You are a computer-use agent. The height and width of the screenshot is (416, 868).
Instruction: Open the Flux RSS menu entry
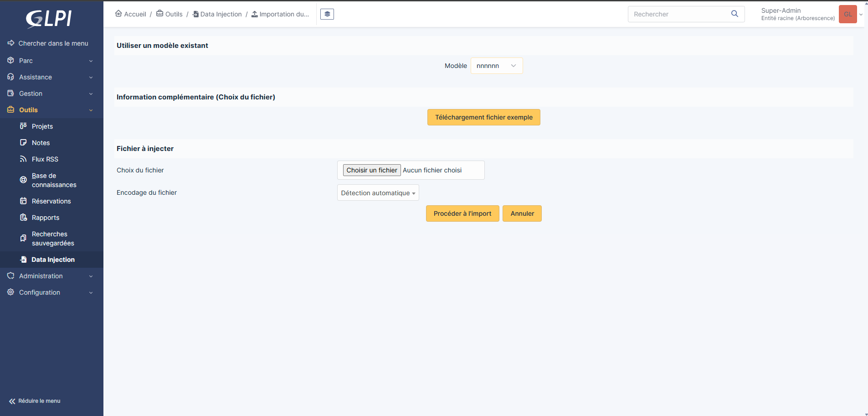click(x=45, y=159)
